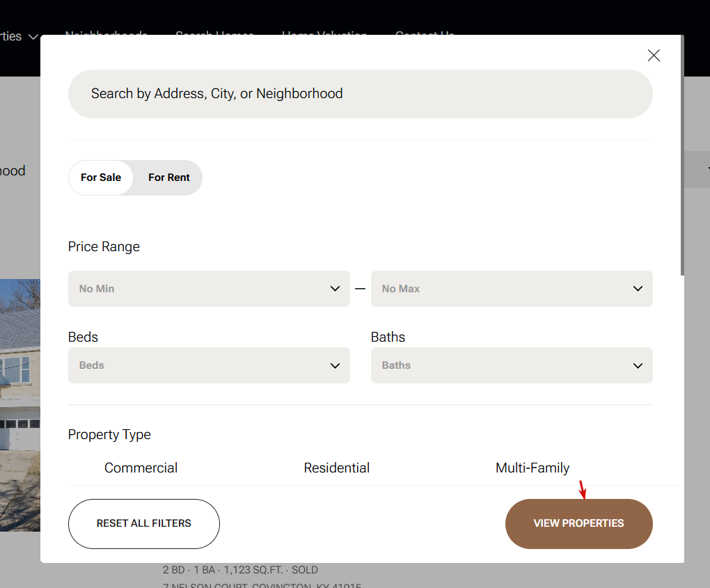Select the For Sale option
Screen dimensions: 710x588
[x=101, y=177]
